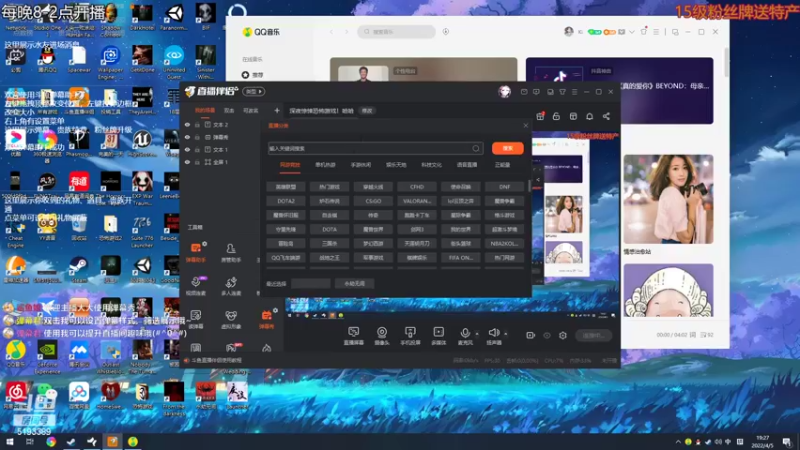The image size is (800, 450).
Task: Open 房管助手 tool in the toolbox
Action: coord(231,252)
